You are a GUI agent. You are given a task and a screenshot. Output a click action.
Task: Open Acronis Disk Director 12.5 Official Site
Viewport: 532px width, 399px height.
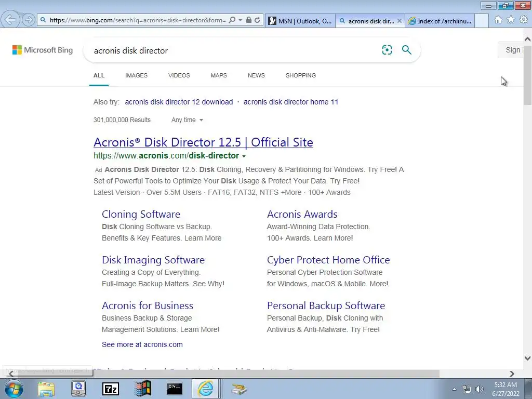203,142
